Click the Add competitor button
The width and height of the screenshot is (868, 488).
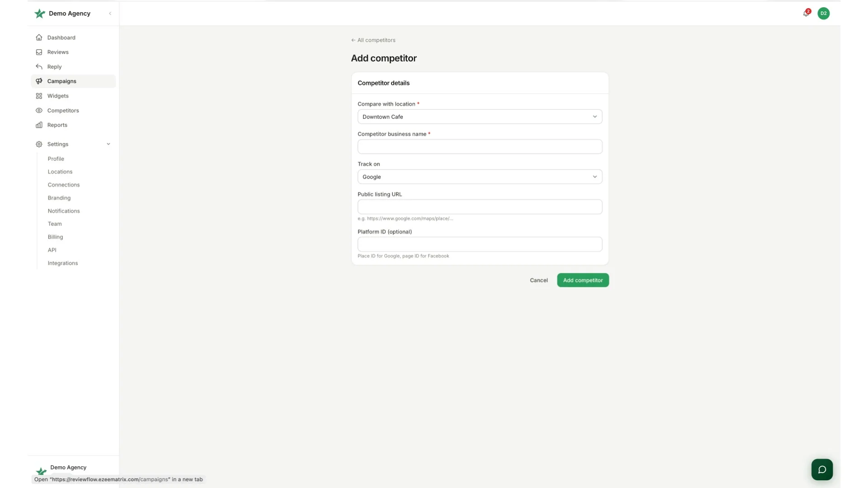(583, 280)
